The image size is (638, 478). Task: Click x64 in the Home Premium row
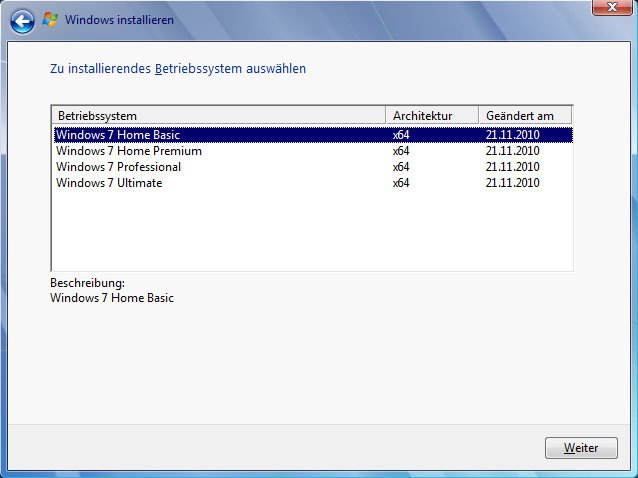[x=401, y=151]
